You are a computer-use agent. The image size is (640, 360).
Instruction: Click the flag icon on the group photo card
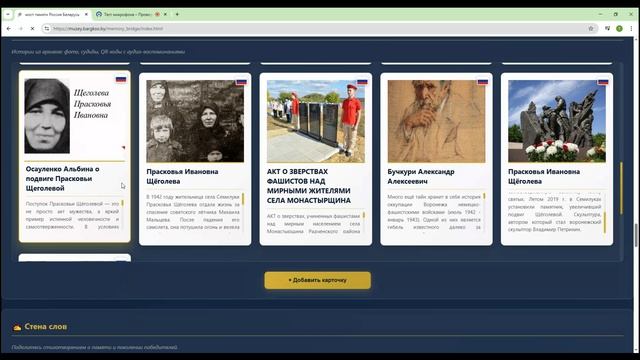tap(241, 82)
